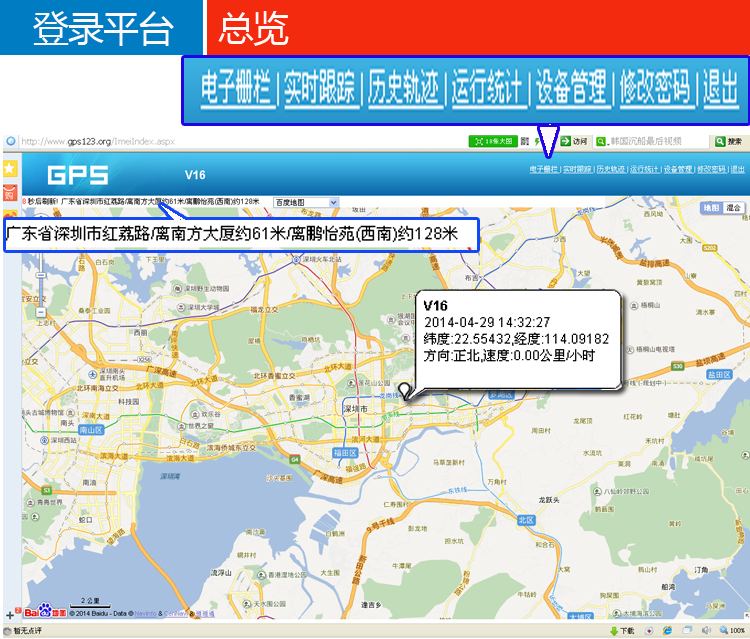Click the browser 搜索 search button
This screenshot has height=639, width=750.
tap(727, 141)
